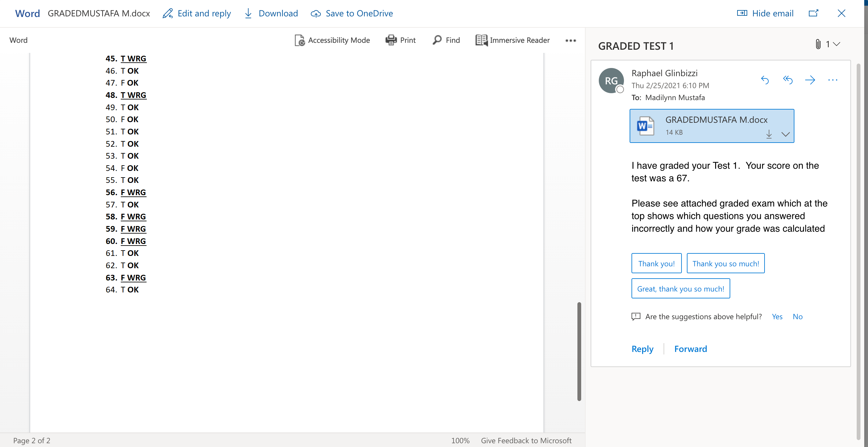Click recipient Madilynn Mustafa
Image resolution: width=868 pixels, height=447 pixels.
pyautogui.click(x=675, y=98)
